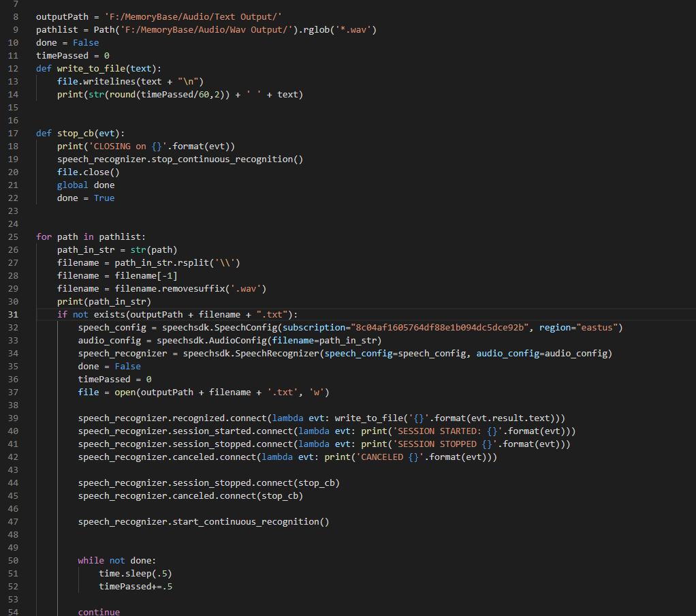Click the True value on line 22
The image size is (696, 616).
tap(104, 198)
